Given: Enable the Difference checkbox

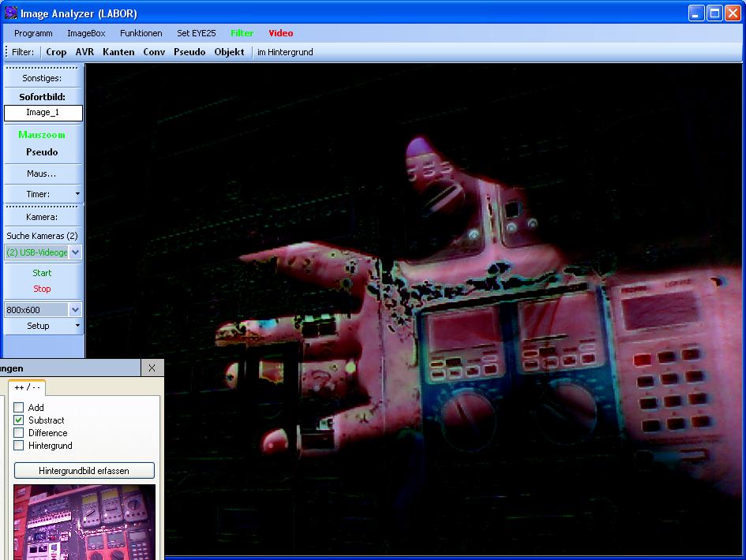Looking at the screenshot, I should 19,433.
